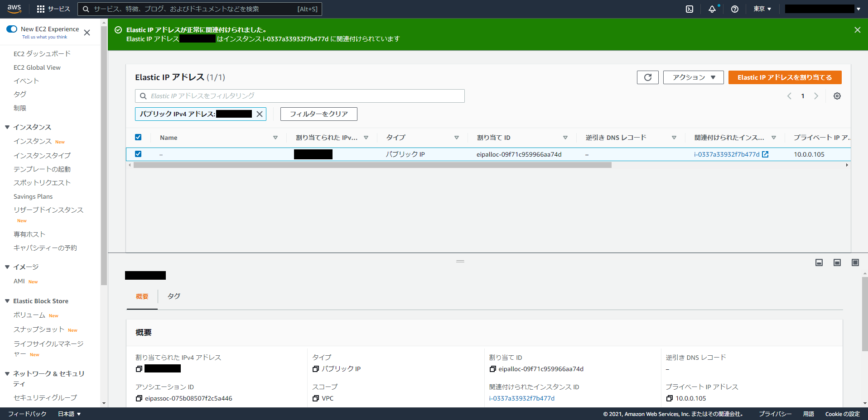This screenshot has width=868, height=420.
Task: Open external link icon beside instance ID
Action: coord(765,154)
